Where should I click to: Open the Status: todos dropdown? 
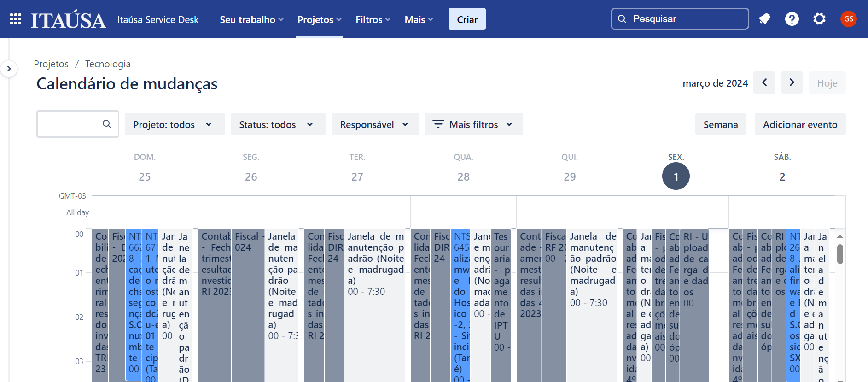point(278,124)
